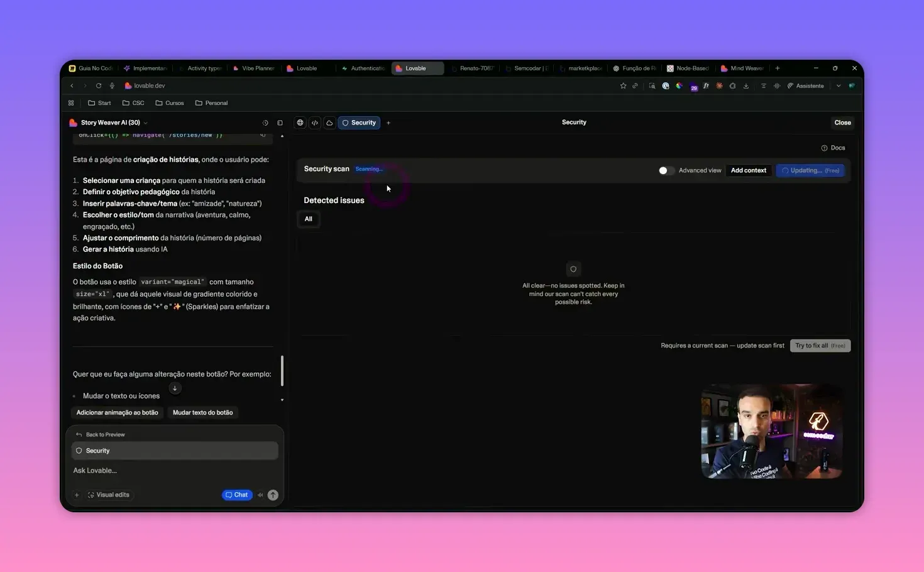Click the send arrow button in chat

tap(273, 495)
